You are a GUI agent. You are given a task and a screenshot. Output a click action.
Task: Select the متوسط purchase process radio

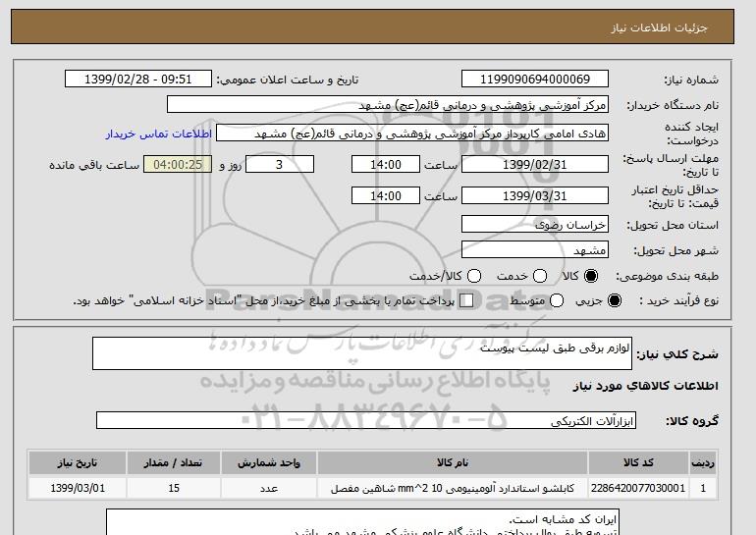557,300
